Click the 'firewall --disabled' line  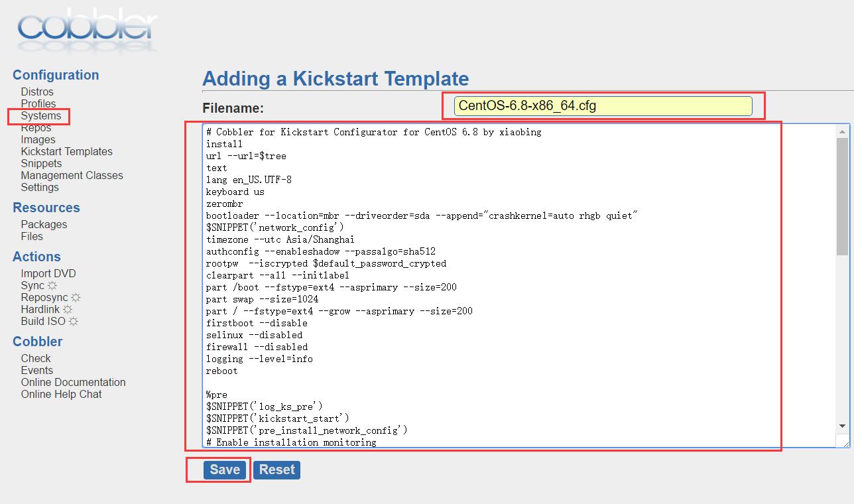click(x=257, y=347)
